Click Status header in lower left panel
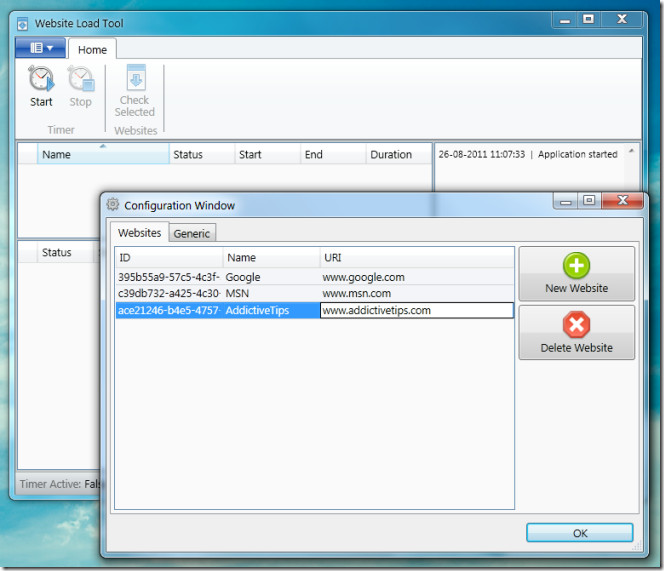This screenshot has width=664, height=571. (65, 252)
